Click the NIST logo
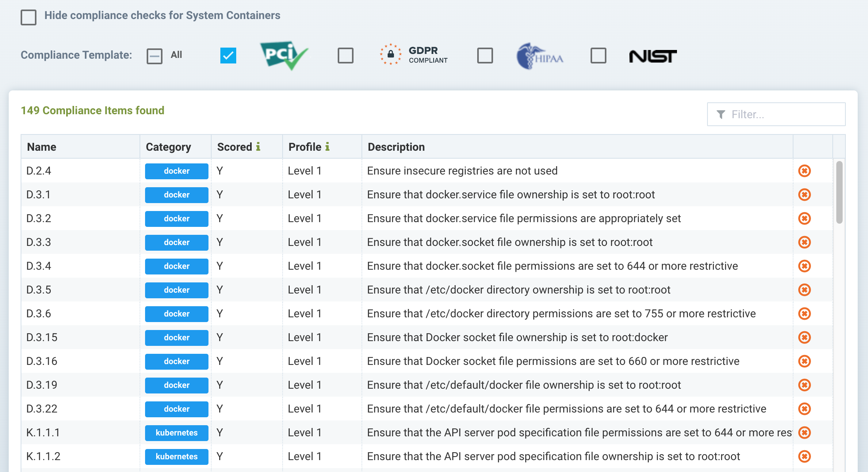 pyautogui.click(x=653, y=56)
